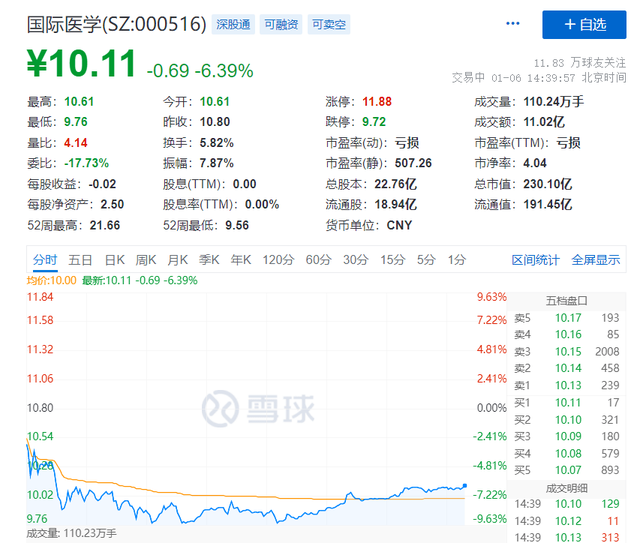Click the 昨收 value 10.80

point(215,122)
